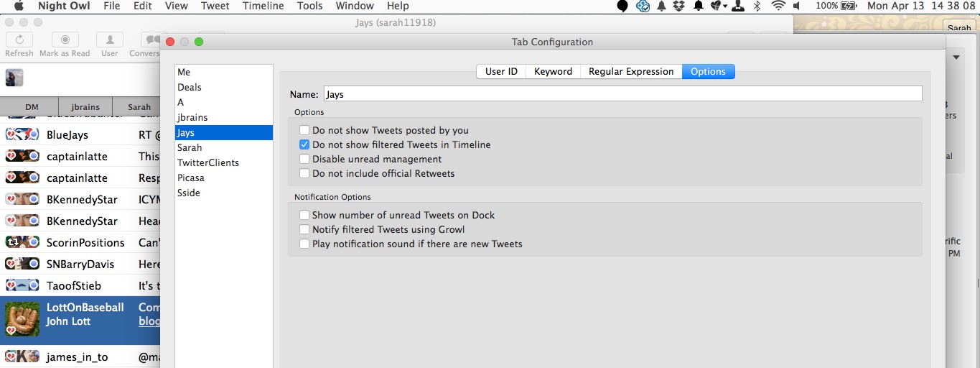Image resolution: width=980 pixels, height=368 pixels.
Task: Click the Mark as Read toolbar icon
Action: (65, 40)
